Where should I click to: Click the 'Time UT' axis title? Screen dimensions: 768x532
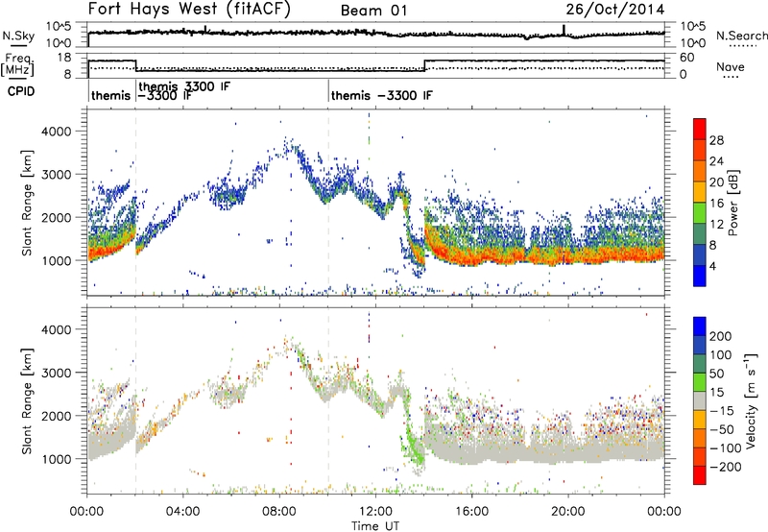point(375,526)
